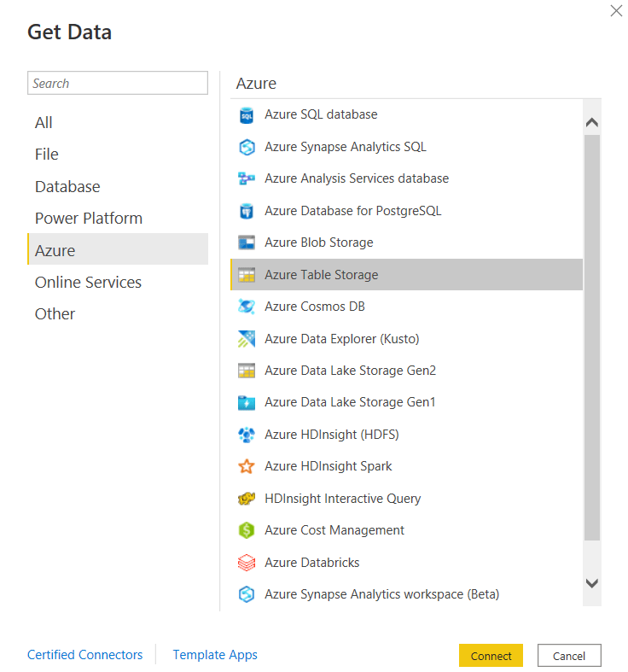Click the Azure HDInsight Spark star icon
Viewport: 628px width, 672px height.
point(247,466)
